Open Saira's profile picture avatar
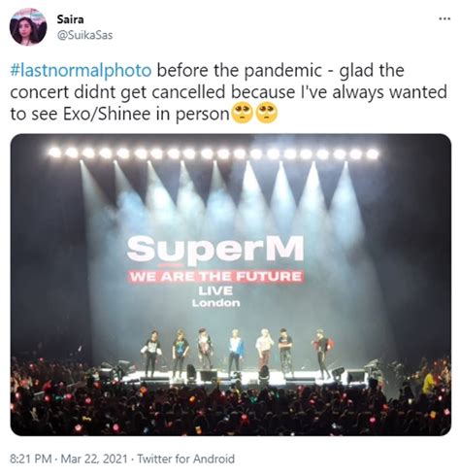The image size is (460, 476). [x=28, y=26]
